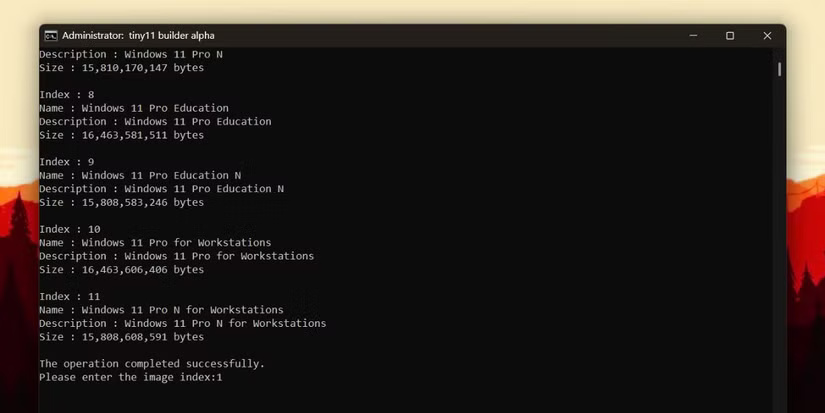Click 'Size : 15,808,583,246 bytes' line
This screenshot has height=413, width=825.
tap(122, 203)
